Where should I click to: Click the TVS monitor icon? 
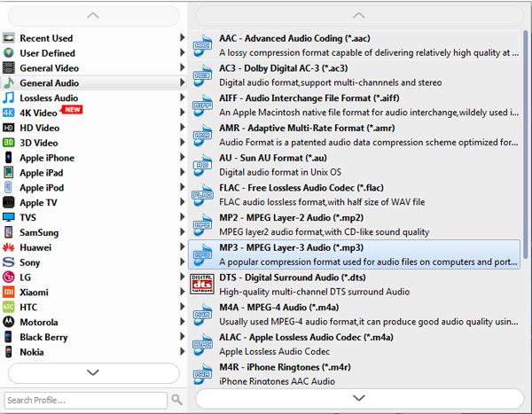[9, 217]
